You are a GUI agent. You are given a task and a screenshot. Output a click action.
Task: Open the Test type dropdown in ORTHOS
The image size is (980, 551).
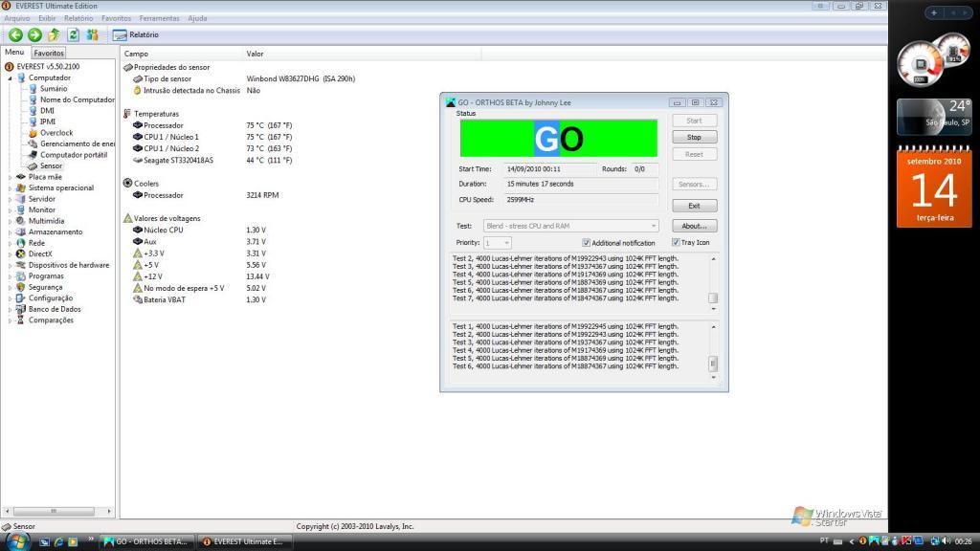[x=571, y=226]
